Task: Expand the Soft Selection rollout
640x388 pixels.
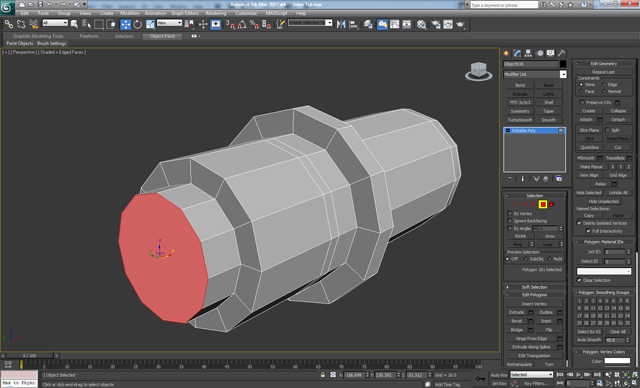Action: tap(534, 287)
